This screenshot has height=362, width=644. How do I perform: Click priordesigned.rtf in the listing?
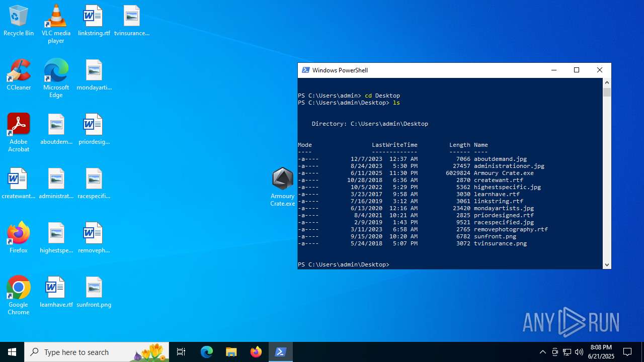click(504, 215)
